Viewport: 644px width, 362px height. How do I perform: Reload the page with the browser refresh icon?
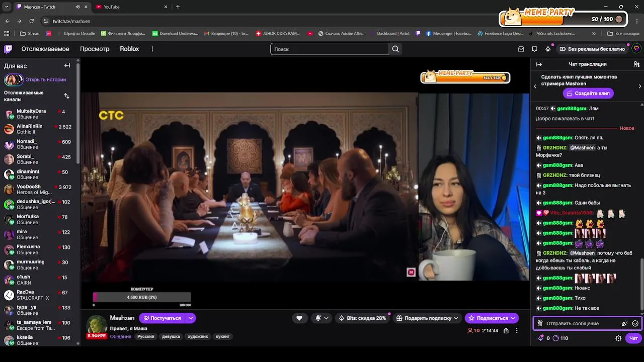pos(31,21)
